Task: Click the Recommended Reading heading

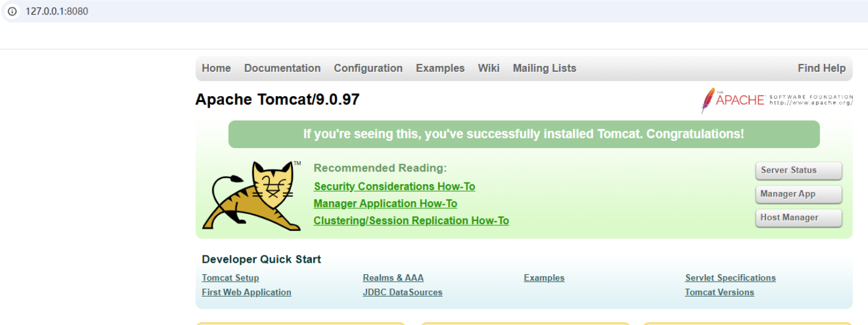Action: tap(380, 168)
